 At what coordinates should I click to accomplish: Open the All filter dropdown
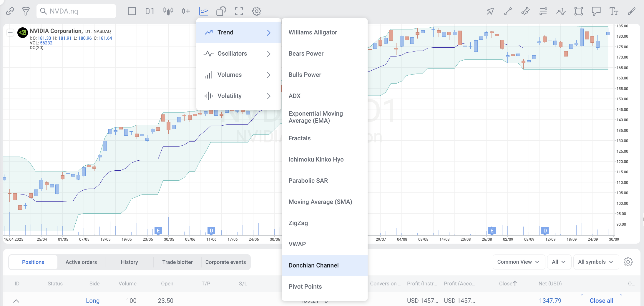(559, 262)
